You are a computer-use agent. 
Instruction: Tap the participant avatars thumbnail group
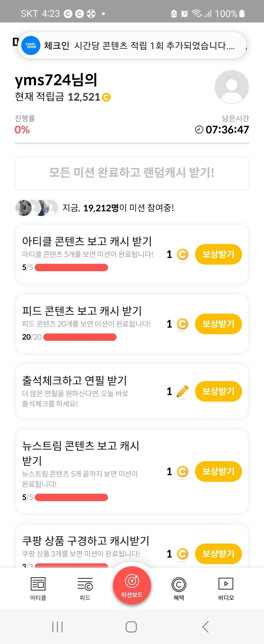pyautogui.click(x=37, y=208)
